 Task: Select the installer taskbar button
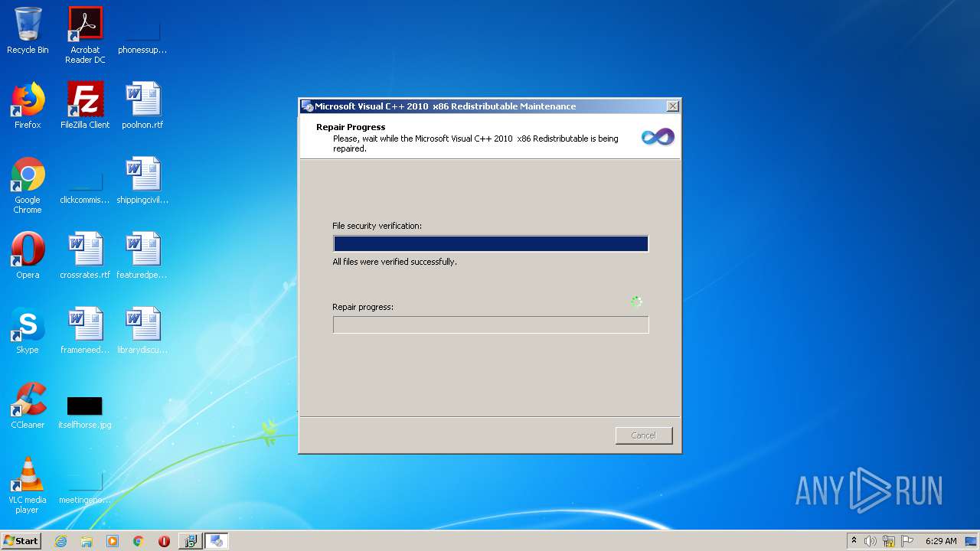[190, 541]
